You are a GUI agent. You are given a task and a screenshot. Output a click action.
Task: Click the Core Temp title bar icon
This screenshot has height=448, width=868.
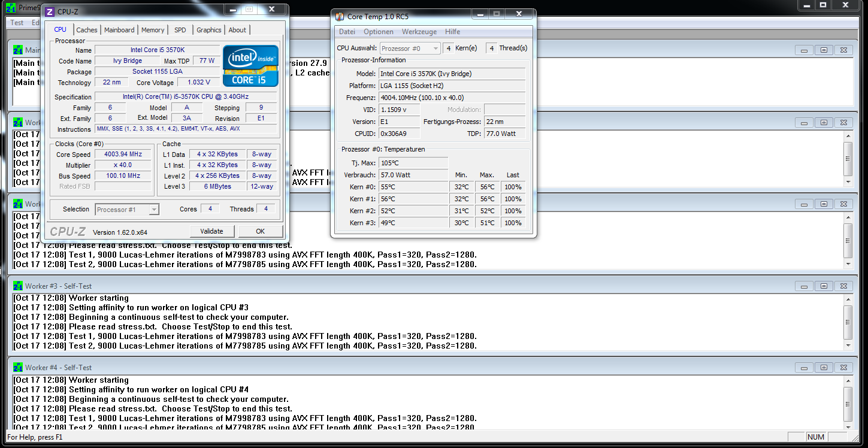click(340, 17)
